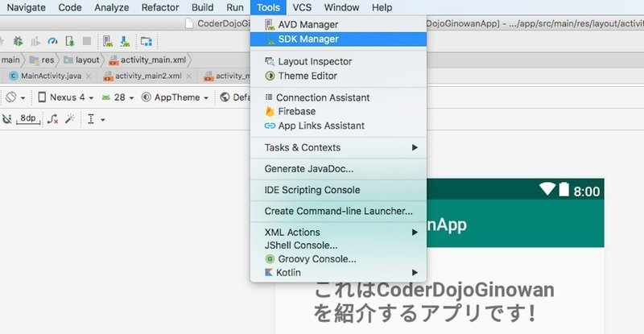Select JShell Console... menu entry
Screen dimensions: 644x334
click(338, 245)
